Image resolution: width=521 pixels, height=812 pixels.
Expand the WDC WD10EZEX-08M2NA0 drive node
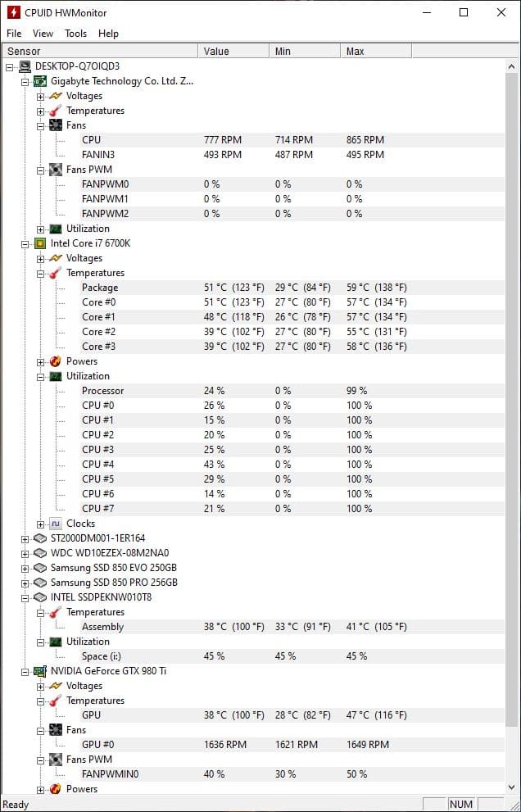25,553
